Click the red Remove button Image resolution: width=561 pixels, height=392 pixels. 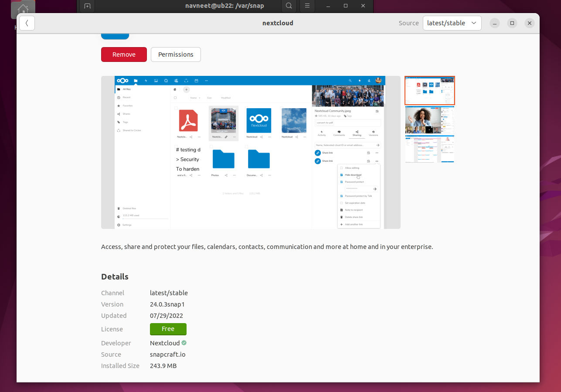tap(124, 54)
